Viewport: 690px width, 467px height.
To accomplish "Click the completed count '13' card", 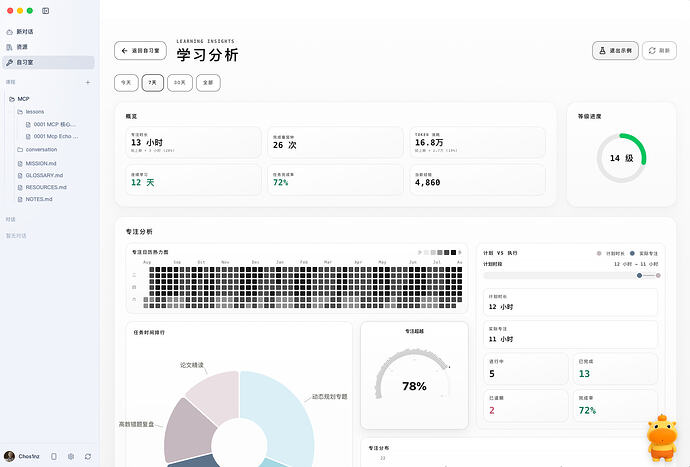I will (x=616, y=369).
